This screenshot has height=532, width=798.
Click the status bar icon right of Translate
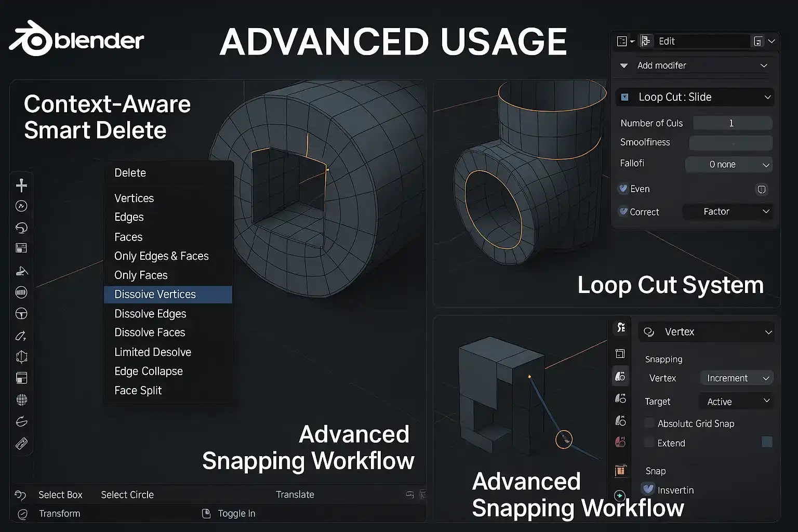410,495
